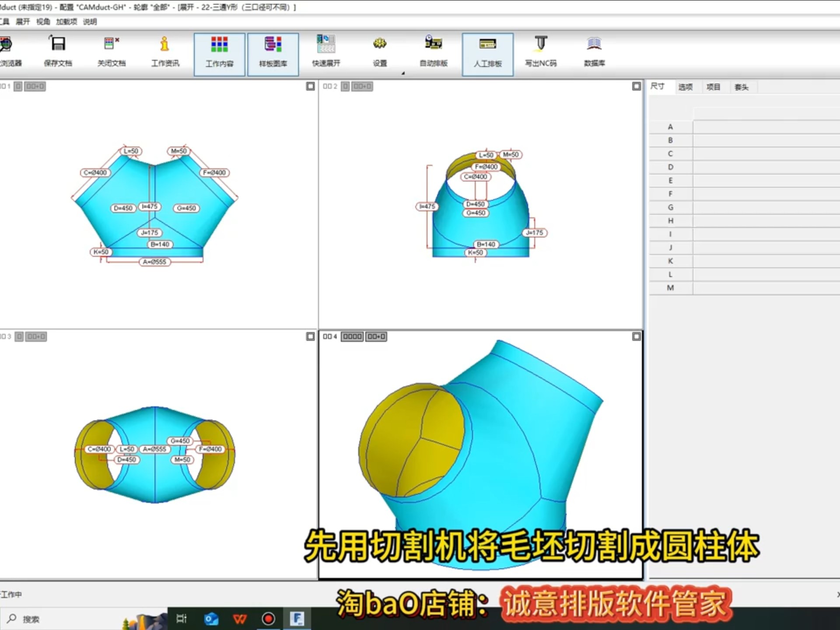The height and width of the screenshot is (630, 840).
Task: Open the 数据库 database icon
Action: click(x=594, y=44)
